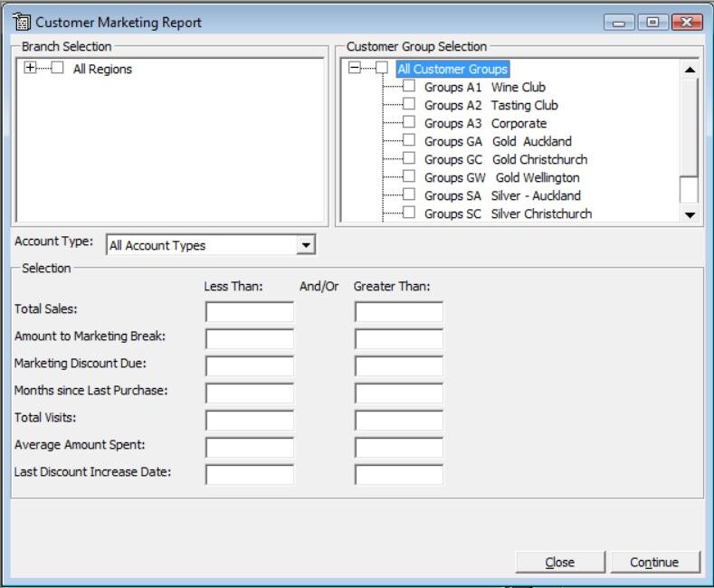Screen dimensions: 714x588
Task: Click the Close button
Action: coord(560,562)
